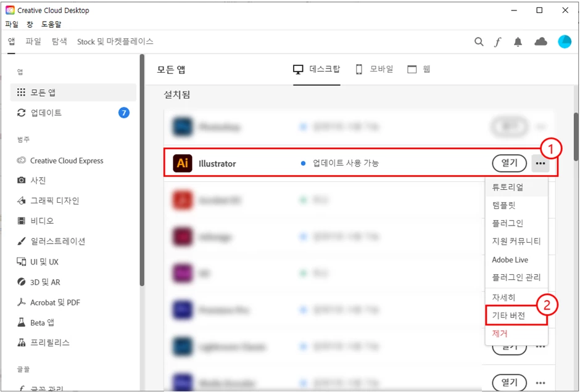The width and height of the screenshot is (580, 392).
Task: Switch to the 앱 top tab
Action: [x=12, y=41]
